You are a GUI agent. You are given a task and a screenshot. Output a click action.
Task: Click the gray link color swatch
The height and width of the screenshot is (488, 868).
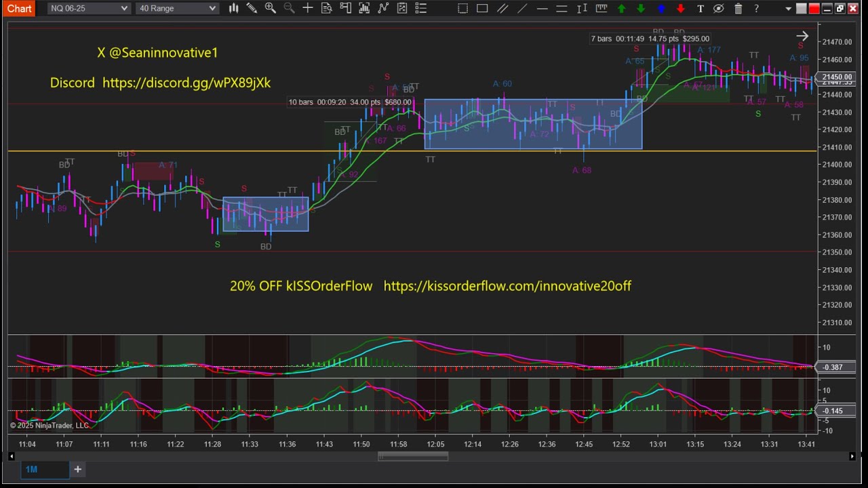coord(802,8)
